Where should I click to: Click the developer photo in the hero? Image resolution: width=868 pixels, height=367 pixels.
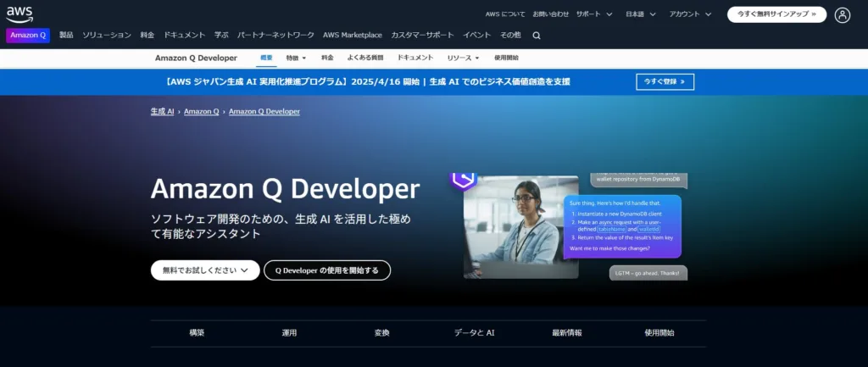[x=521, y=227]
